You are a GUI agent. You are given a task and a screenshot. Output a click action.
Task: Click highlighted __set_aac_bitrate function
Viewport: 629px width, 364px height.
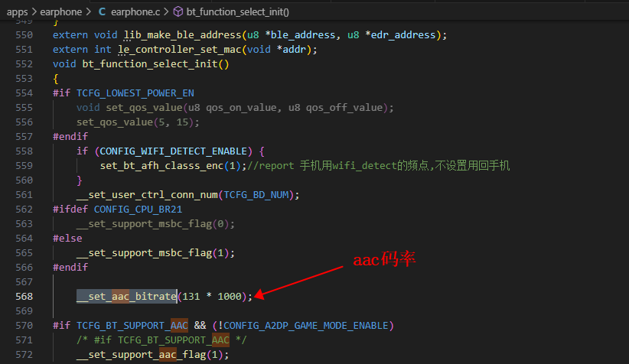tap(126, 296)
